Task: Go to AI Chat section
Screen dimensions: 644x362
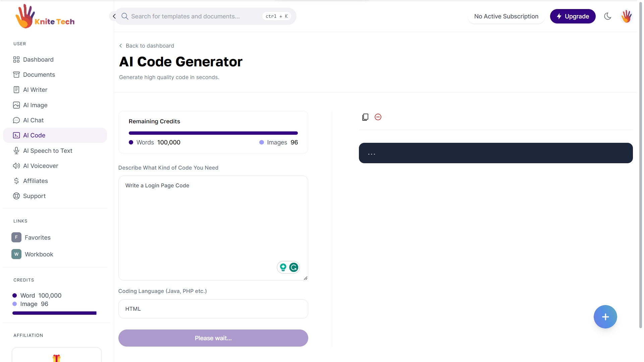Action: point(33,120)
